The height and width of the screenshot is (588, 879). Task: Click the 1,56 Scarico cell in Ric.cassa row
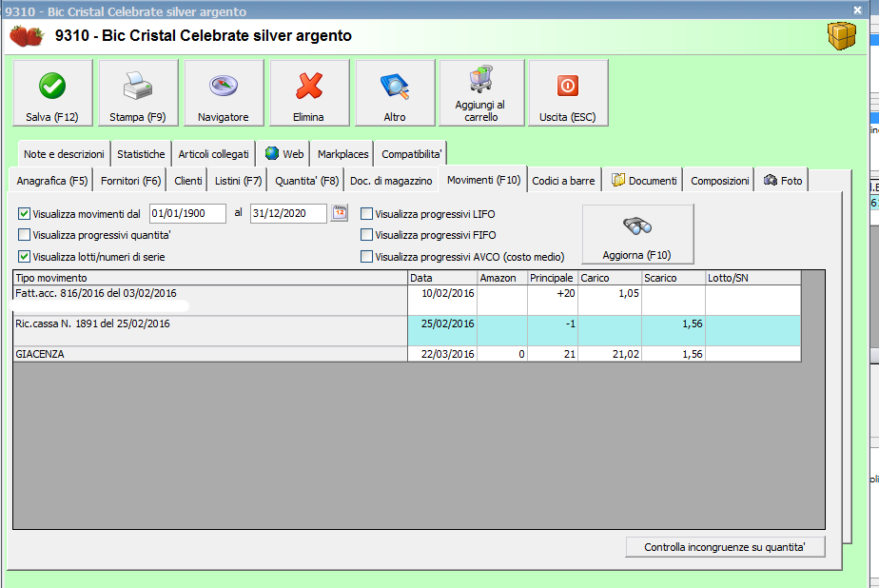[674, 331]
